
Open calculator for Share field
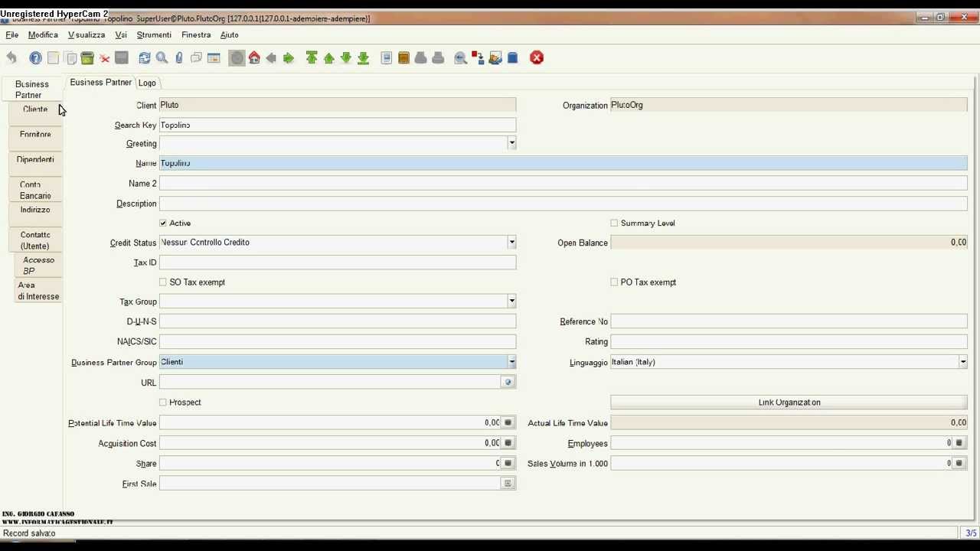[508, 463]
